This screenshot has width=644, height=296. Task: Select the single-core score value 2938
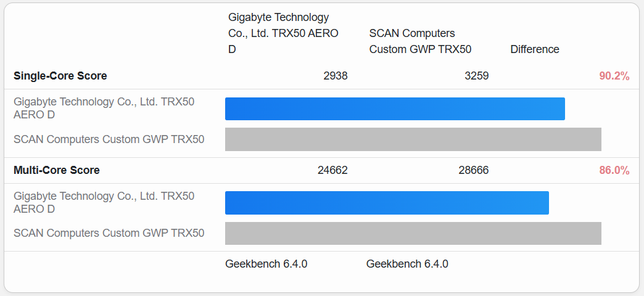336,76
